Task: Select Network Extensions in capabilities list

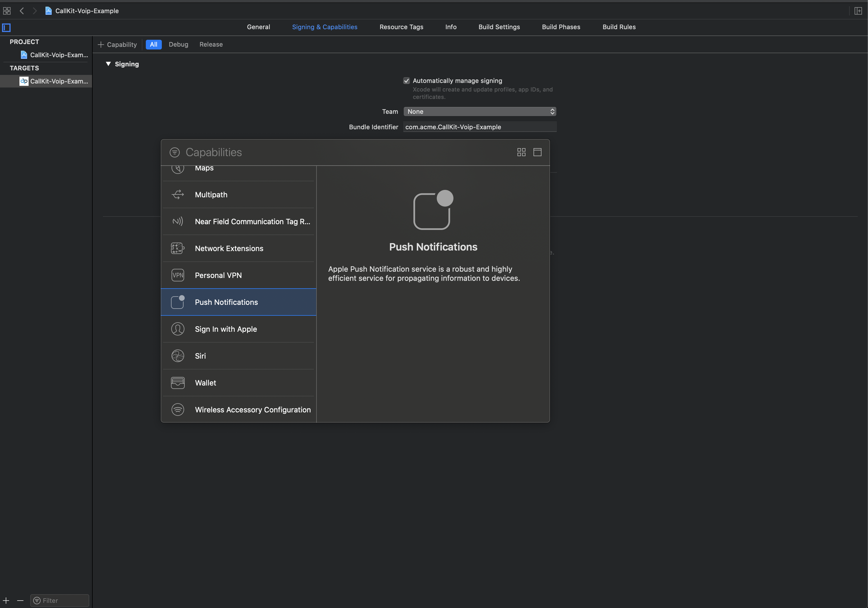Action: point(238,249)
